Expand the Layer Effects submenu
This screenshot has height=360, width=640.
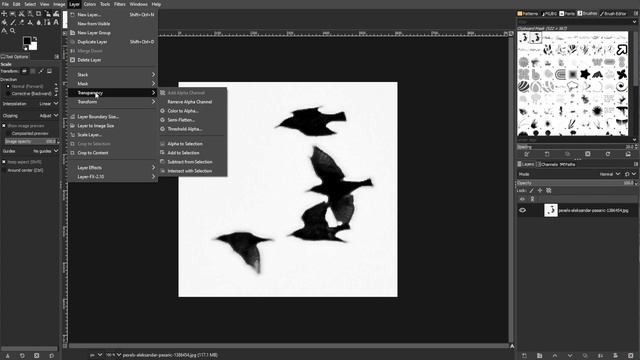point(113,168)
